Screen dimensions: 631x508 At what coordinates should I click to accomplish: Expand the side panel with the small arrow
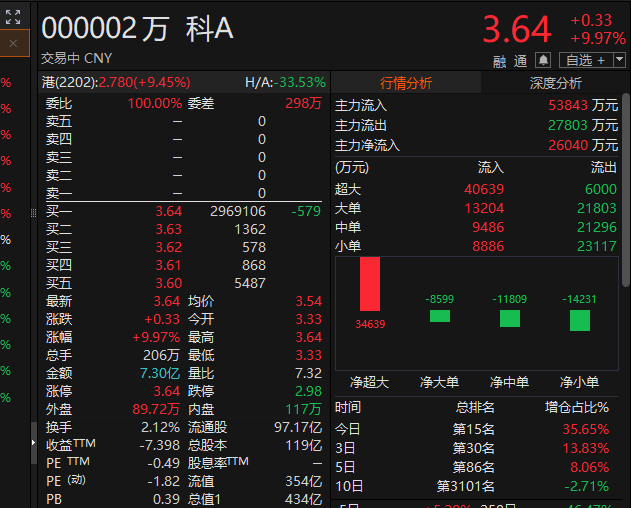pos(33,443)
